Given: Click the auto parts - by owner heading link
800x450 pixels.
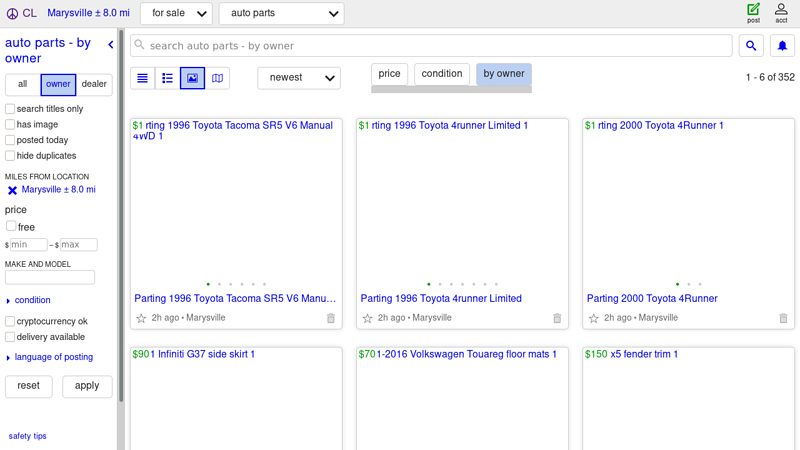Looking at the screenshot, I should (48, 51).
